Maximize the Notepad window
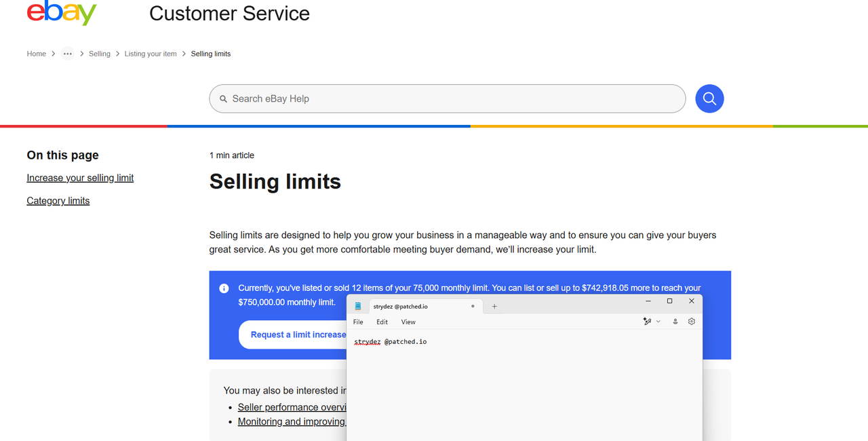Screen dimensions: 868x441 coord(670,301)
